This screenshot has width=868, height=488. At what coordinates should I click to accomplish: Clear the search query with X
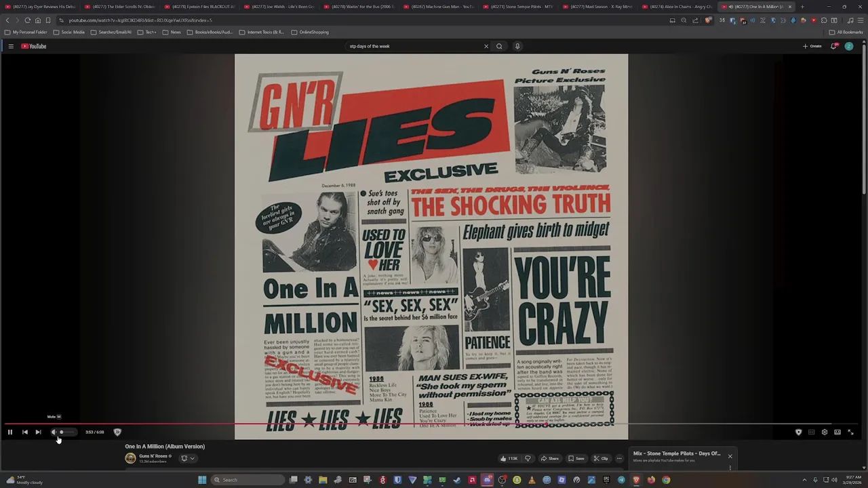click(486, 46)
